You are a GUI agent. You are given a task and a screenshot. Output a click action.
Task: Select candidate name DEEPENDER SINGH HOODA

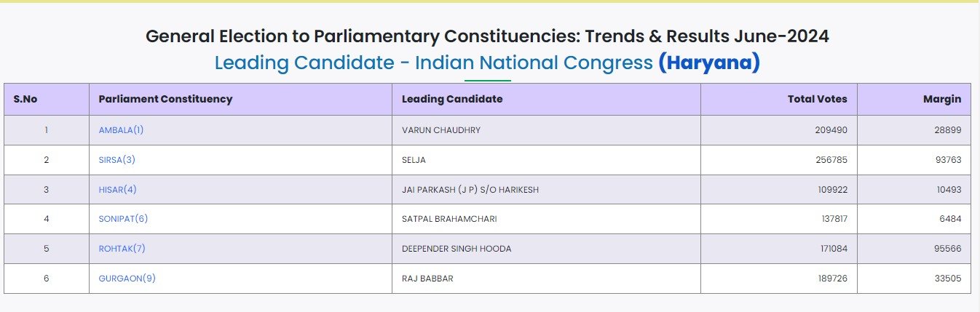point(457,249)
